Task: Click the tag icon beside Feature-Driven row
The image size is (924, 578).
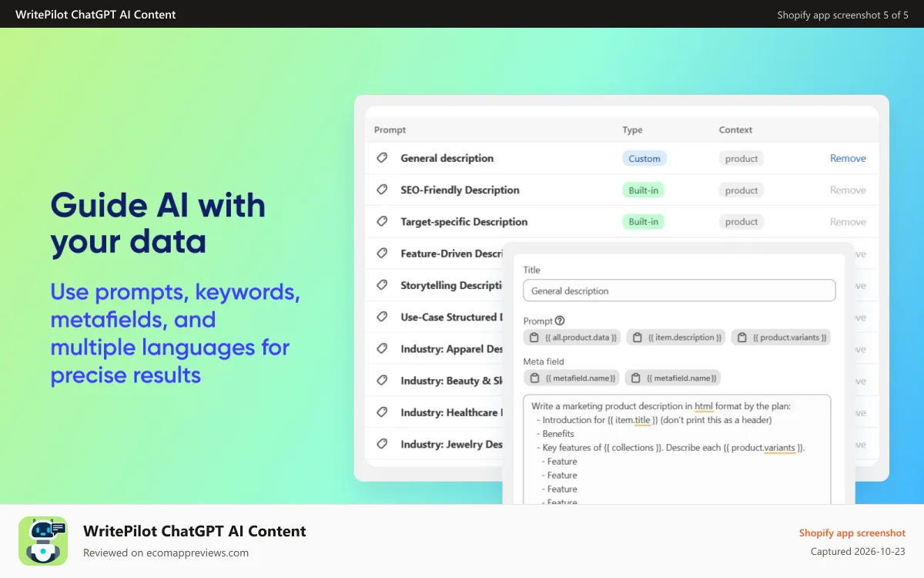Action: coord(382,253)
